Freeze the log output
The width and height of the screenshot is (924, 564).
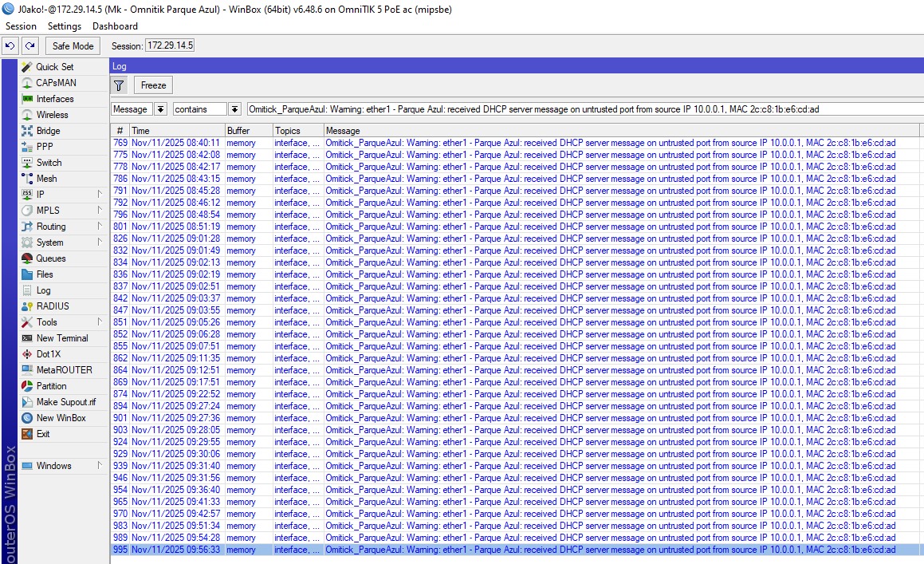153,85
